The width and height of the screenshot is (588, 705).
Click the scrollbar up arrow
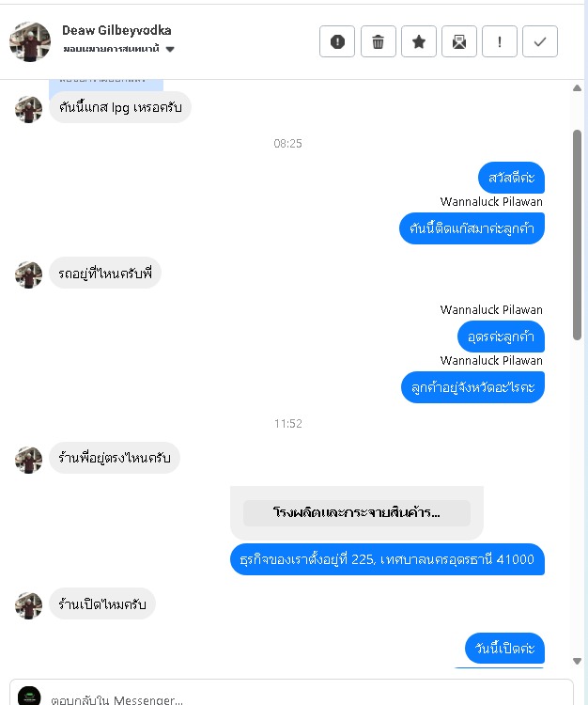pyautogui.click(x=578, y=88)
